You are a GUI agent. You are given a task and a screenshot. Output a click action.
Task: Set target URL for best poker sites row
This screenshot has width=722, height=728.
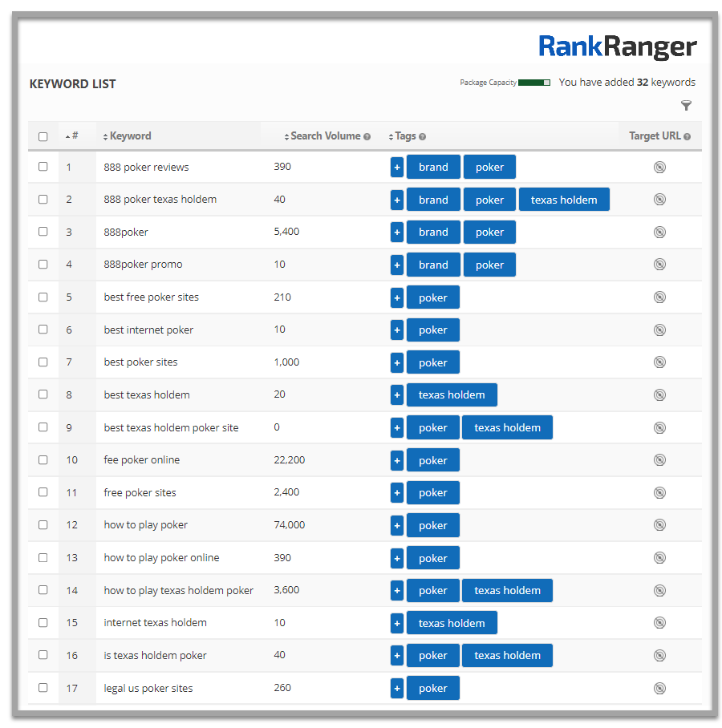pos(659,362)
